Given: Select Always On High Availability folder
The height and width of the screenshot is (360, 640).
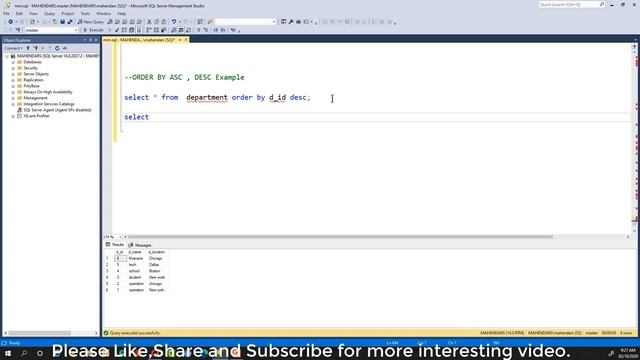Looking at the screenshot, I should pos(48,92).
